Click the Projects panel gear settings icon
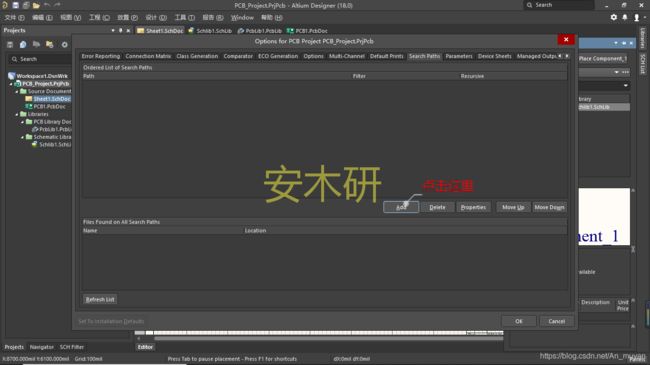650x365 pixels. pos(64,44)
